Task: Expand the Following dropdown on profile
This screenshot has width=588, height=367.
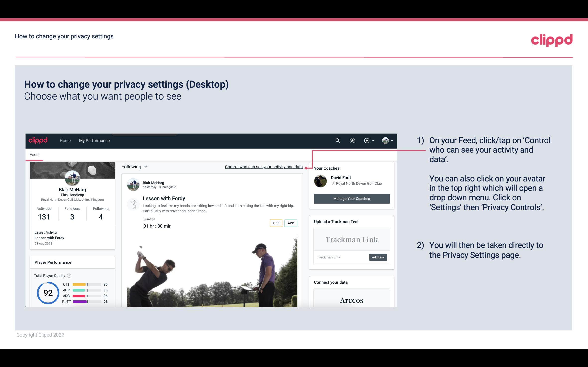Action: click(134, 167)
